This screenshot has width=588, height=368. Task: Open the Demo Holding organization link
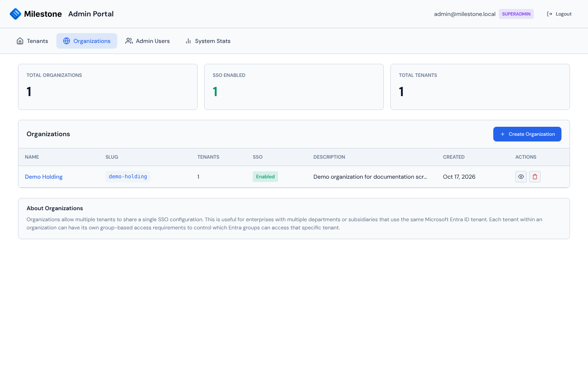click(44, 177)
